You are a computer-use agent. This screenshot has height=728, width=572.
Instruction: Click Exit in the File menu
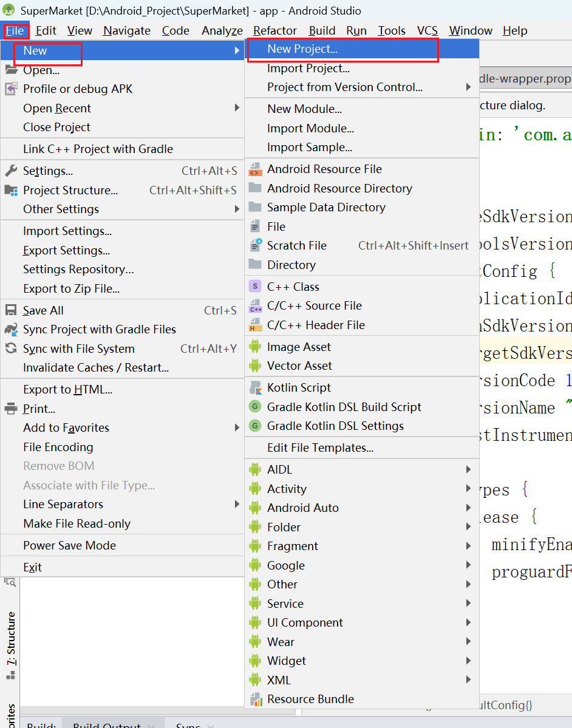click(123, 567)
